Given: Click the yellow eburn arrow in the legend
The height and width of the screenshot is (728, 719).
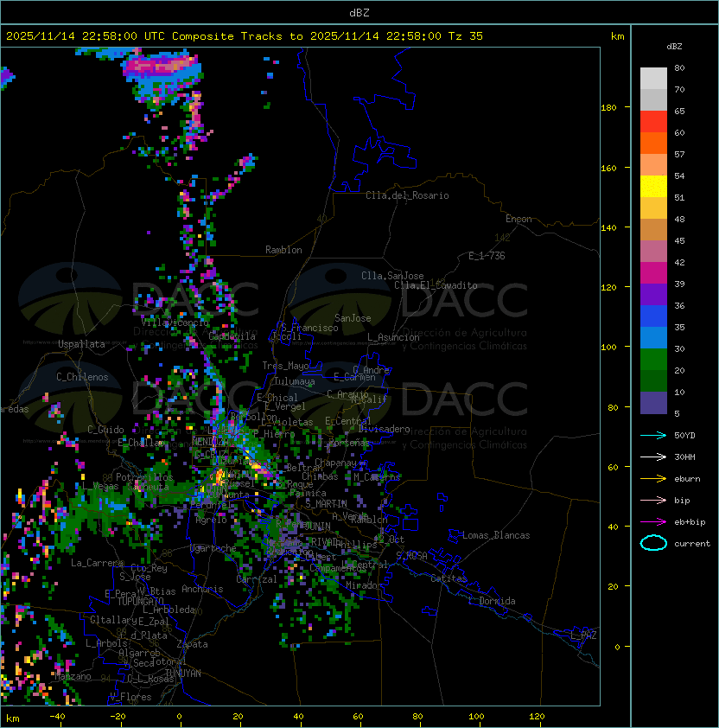Looking at the screenshot, I should tap(653, 479).
